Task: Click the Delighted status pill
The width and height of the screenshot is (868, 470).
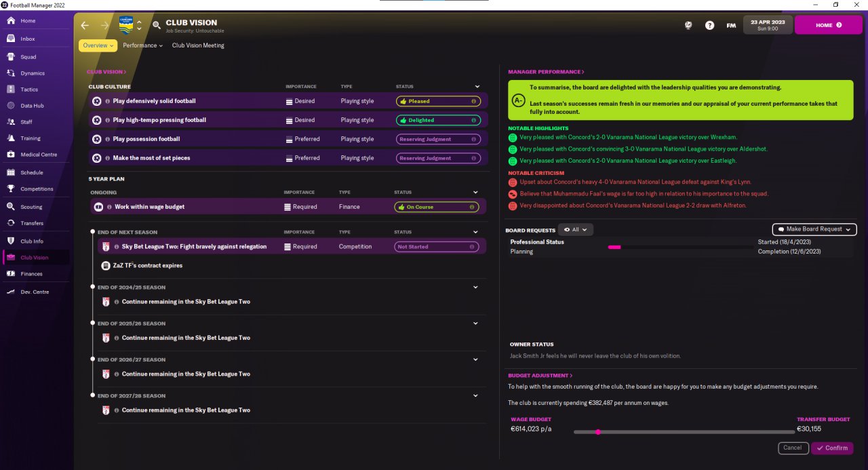Action: coord(438,120)
